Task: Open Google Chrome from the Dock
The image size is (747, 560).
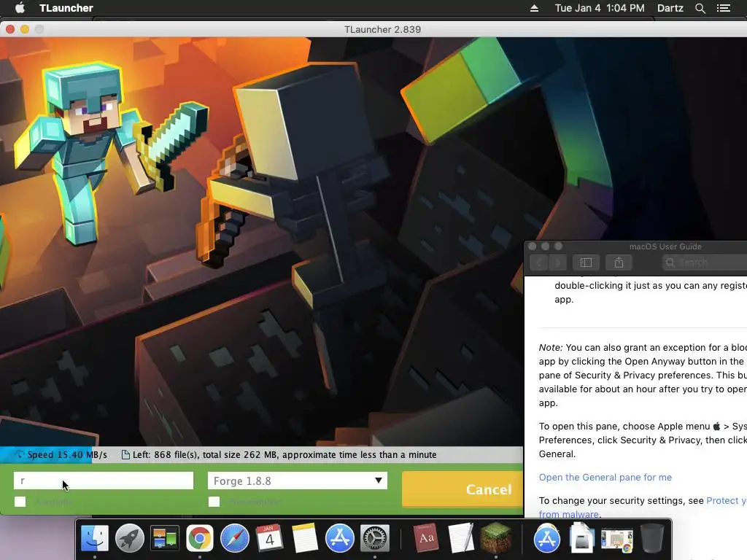Action: tap(200, 538)
